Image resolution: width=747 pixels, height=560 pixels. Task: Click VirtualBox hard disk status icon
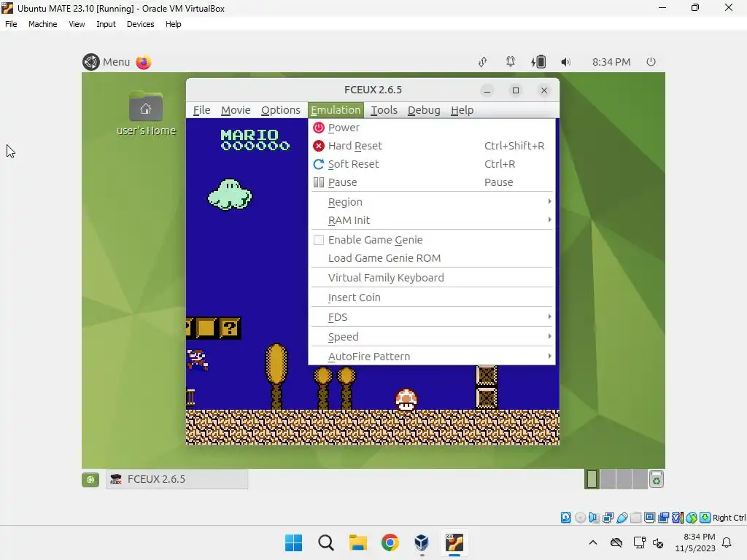(x=565, y=518)
